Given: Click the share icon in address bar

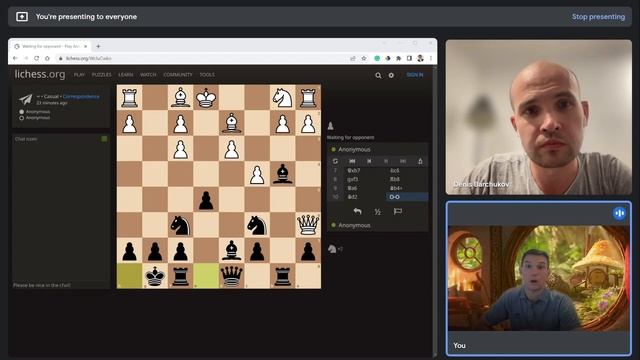Looking at the screenshot, I should click(353, 58).
